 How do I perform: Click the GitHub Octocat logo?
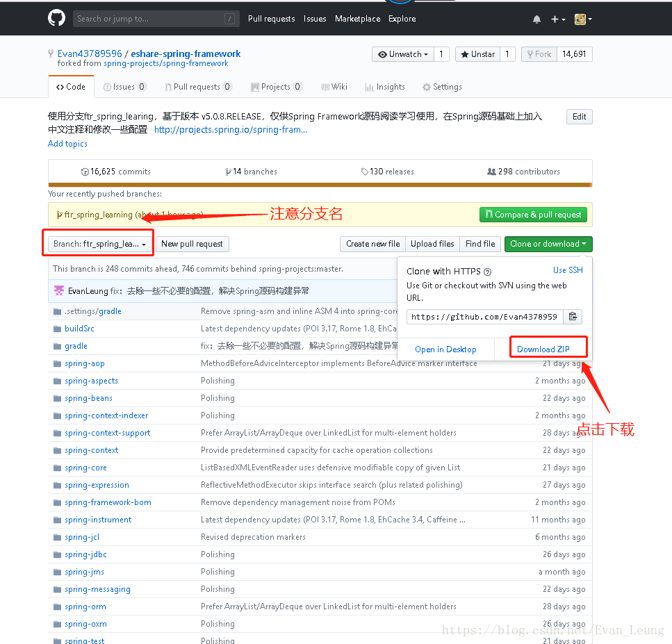coord(56,19)
